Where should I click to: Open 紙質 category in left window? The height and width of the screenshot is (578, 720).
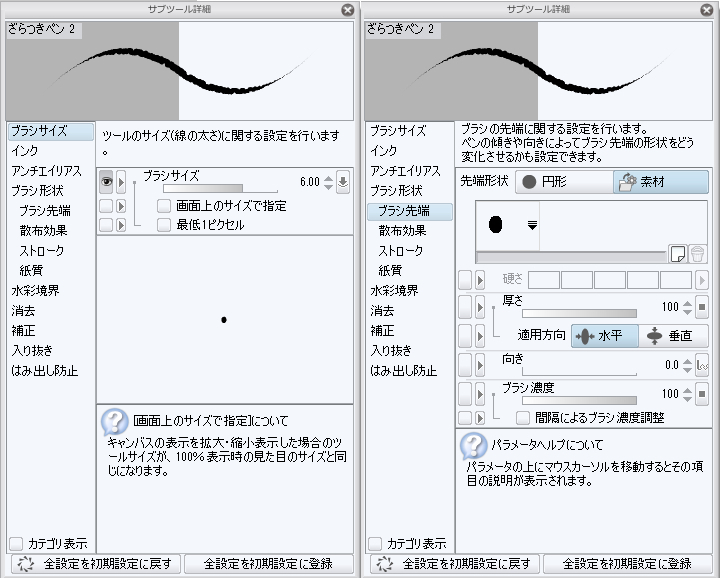[31, 271]
